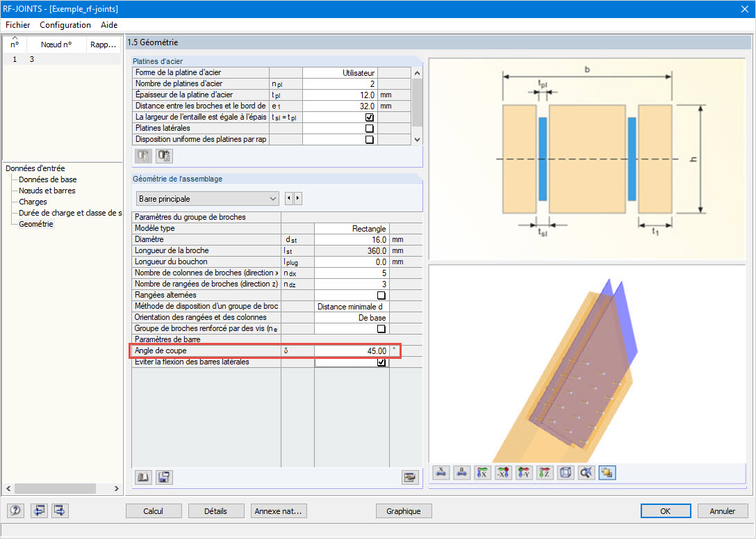This screenshot has width=756, height=539.
Task: Open the 'Distance minimale d' method value
Action: (352, 307)
